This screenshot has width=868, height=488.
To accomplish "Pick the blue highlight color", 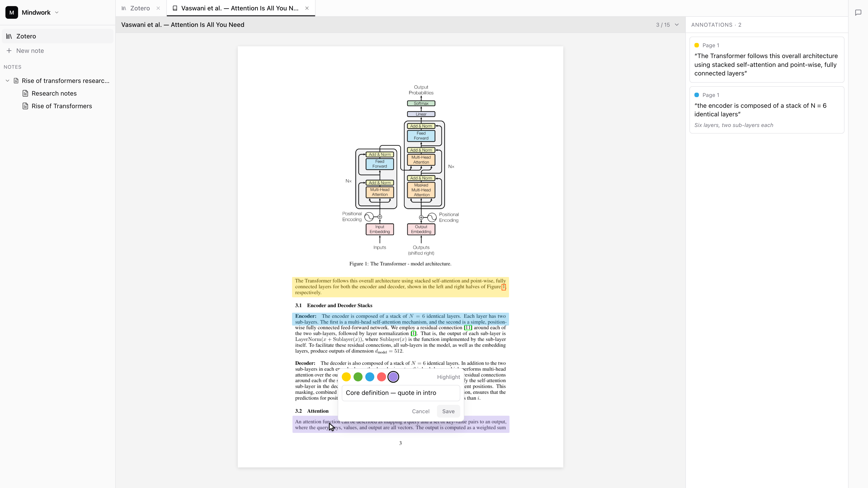I will point(370,377).
